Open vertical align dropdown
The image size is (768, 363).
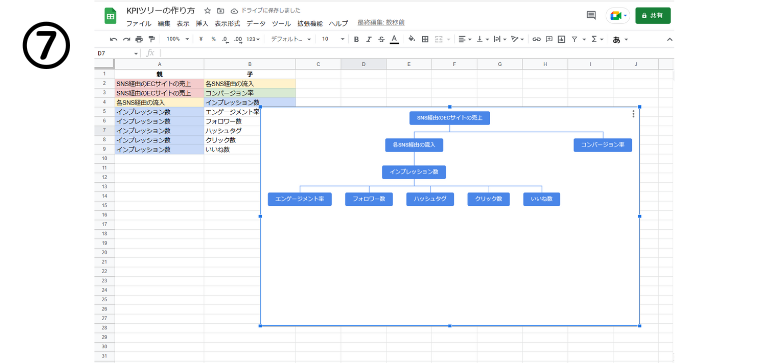(x=482, y=39)
